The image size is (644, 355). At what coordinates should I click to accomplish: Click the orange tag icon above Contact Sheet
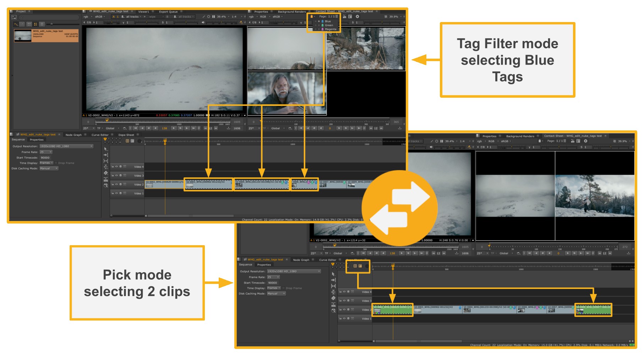[x=311, y=16]
